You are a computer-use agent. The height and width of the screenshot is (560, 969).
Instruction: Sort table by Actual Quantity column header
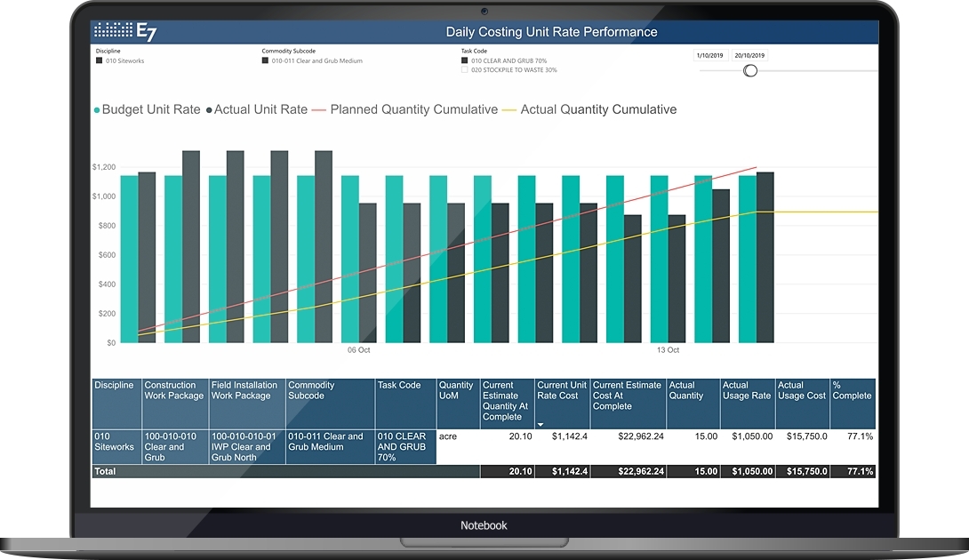[x=693, y=391]
